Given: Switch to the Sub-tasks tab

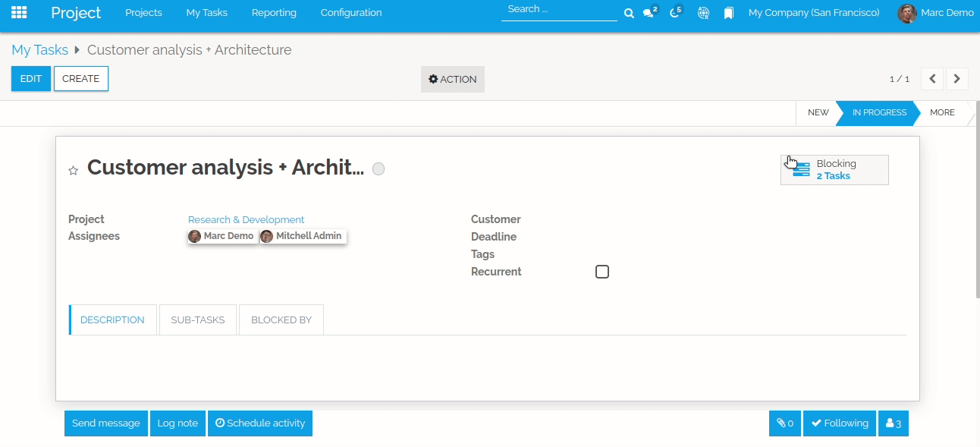Looking at the screenshot, I should pyautogui.click(x=198, y=320).
